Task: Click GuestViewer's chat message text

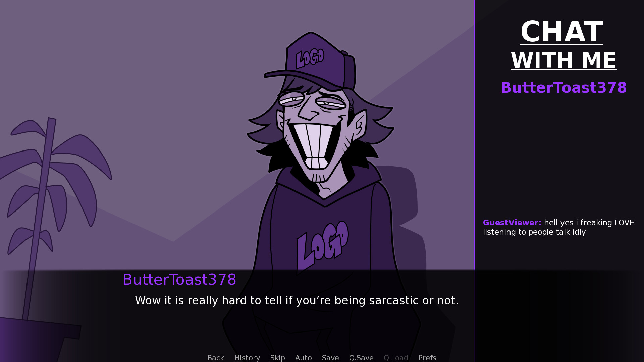Action: point(558,227)
